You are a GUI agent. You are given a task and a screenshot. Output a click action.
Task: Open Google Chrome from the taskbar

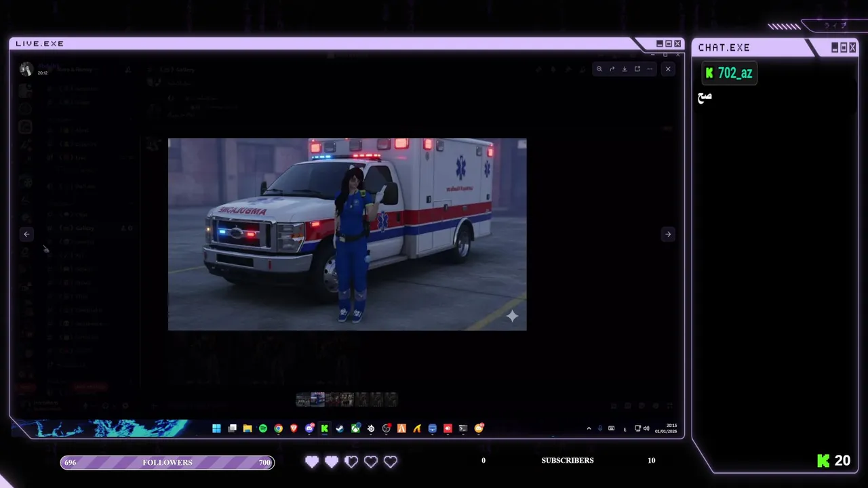(x=278, y=428)
